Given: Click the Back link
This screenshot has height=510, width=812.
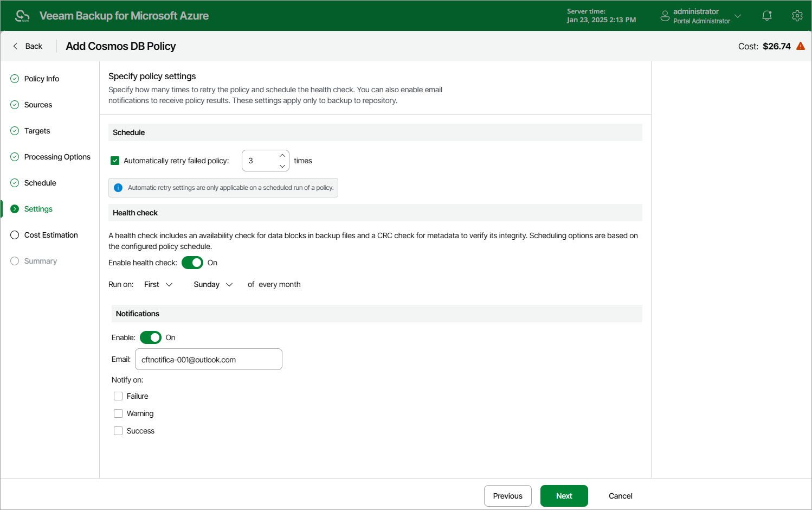Looking at the screenshot, I should click(x=34, y=46).
